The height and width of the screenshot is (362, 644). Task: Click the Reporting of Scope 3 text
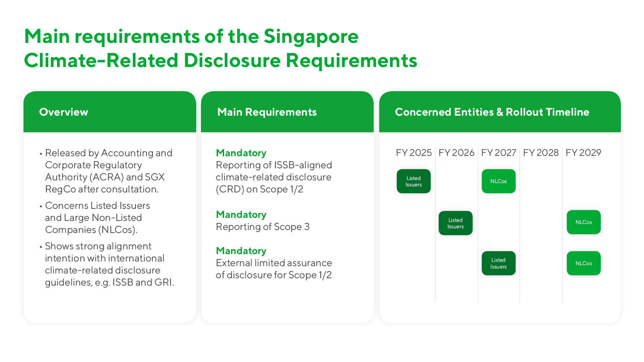click(262, 227)
